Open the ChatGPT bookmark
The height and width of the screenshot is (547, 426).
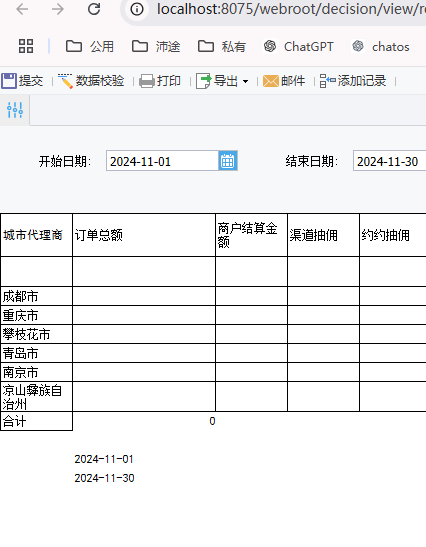click(x=299, y=46)
